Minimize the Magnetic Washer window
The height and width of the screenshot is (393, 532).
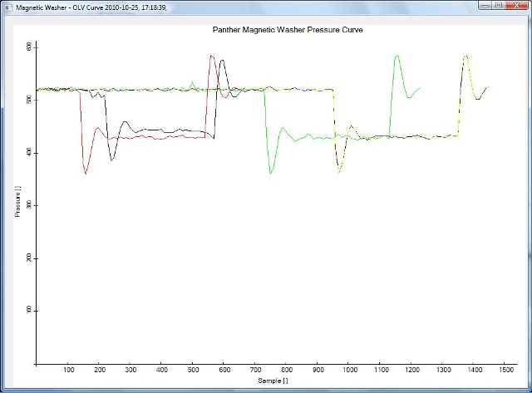(484, 5)
